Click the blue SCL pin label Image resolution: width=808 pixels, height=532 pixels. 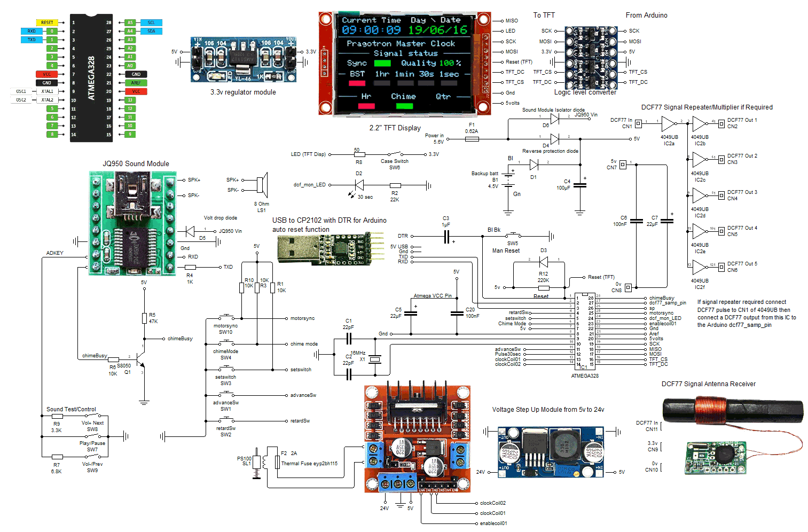(151, 22)
